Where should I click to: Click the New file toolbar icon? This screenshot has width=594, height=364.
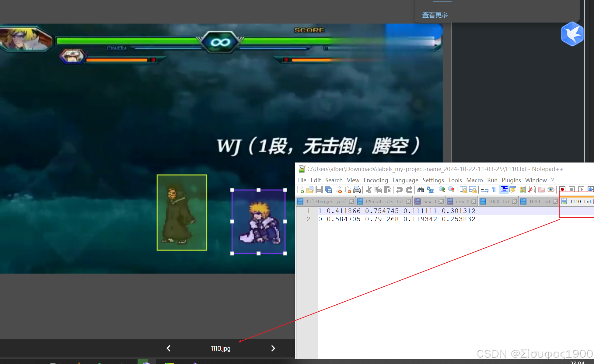click(300, 190)
